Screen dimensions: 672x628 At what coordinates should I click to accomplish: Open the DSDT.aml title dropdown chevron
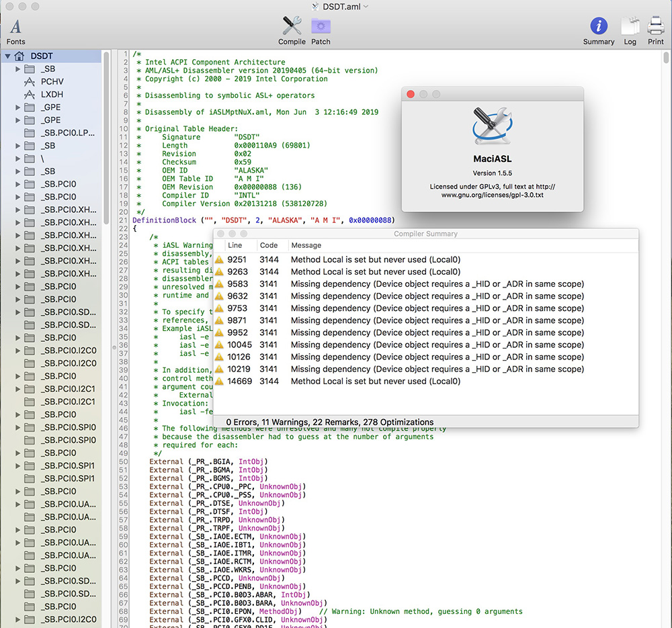[366, 7]
